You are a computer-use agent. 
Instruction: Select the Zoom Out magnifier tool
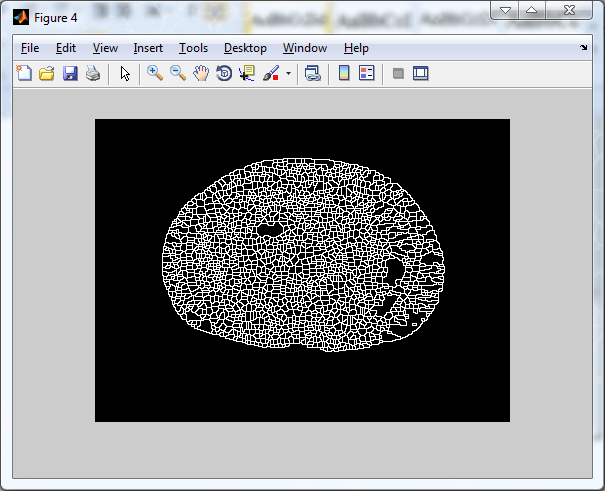click(178, 73)
